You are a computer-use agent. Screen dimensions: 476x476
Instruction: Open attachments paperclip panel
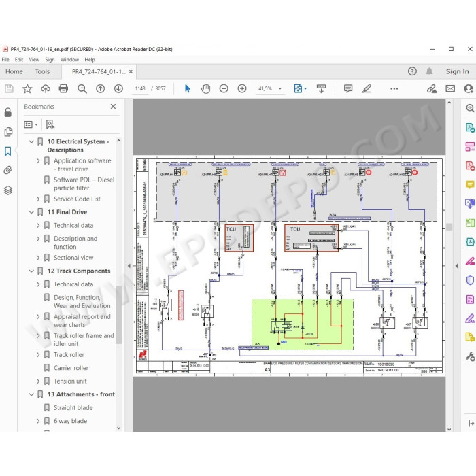coord(8,170)
